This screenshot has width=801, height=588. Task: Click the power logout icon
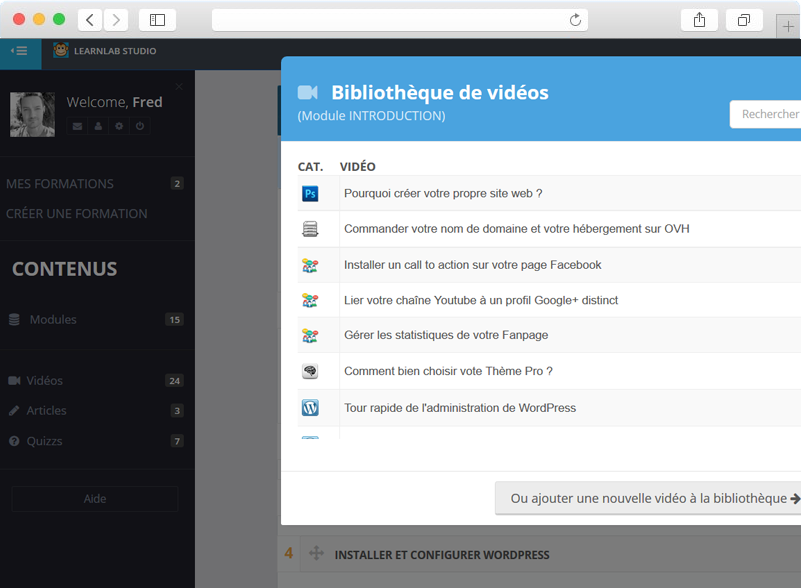tap(140, 126)
